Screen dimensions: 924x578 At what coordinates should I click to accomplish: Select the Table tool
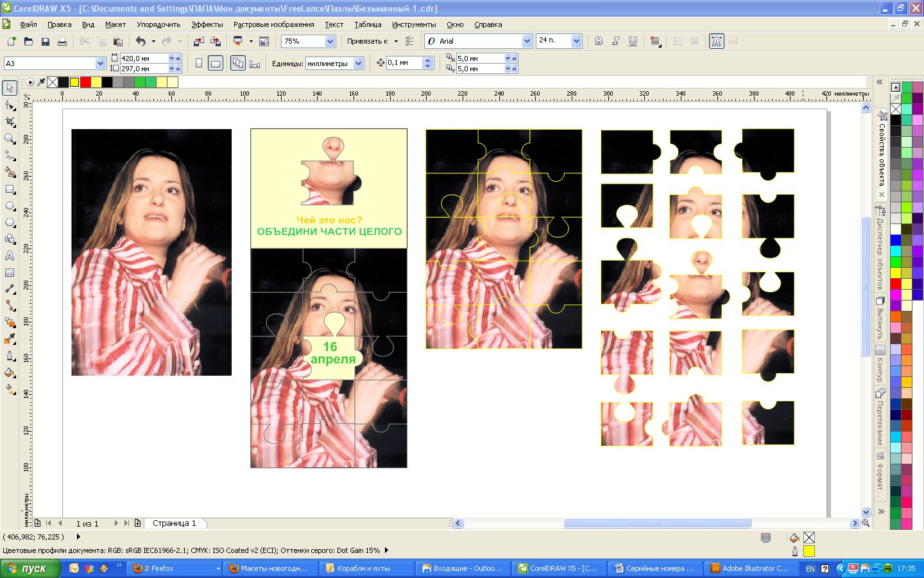[10, 273]
